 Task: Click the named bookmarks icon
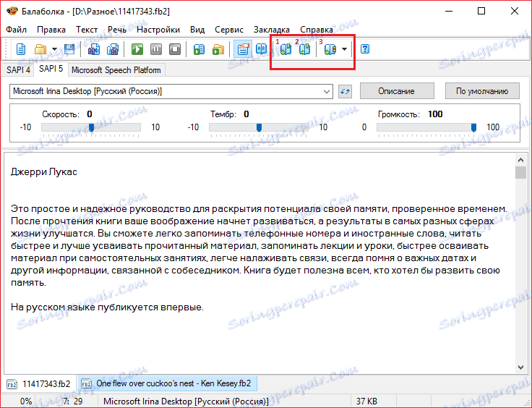point(330,49)
